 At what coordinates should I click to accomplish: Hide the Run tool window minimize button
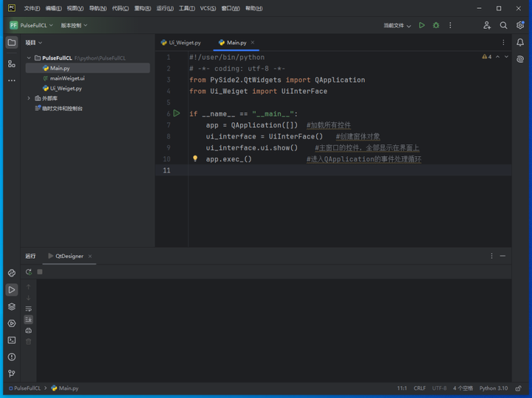pos(503,256)
